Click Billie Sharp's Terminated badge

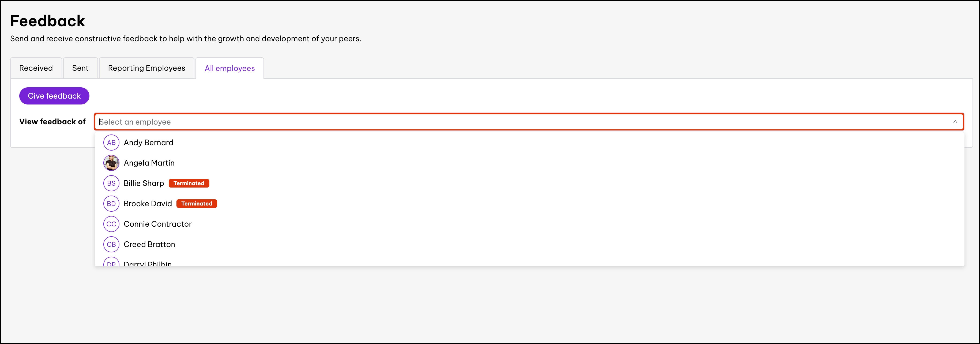point(189,184)
